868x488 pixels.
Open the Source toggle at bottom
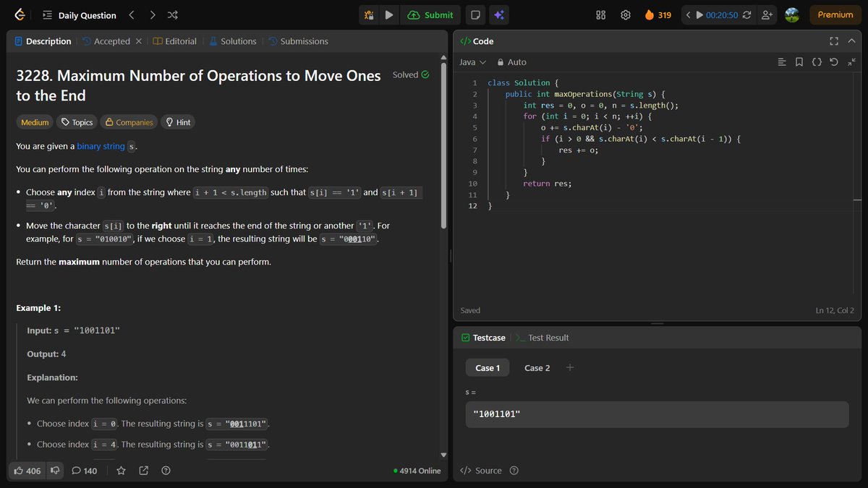click(x=481, y=471)
